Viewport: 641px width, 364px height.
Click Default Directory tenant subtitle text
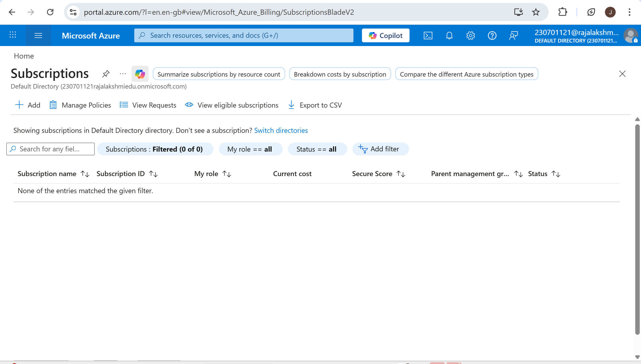(99, 86)
